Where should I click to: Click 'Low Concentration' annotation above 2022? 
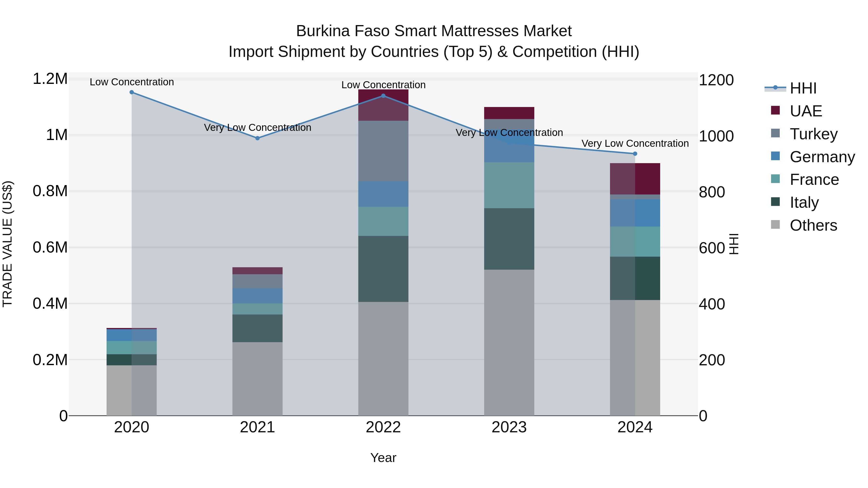(383, 85)
